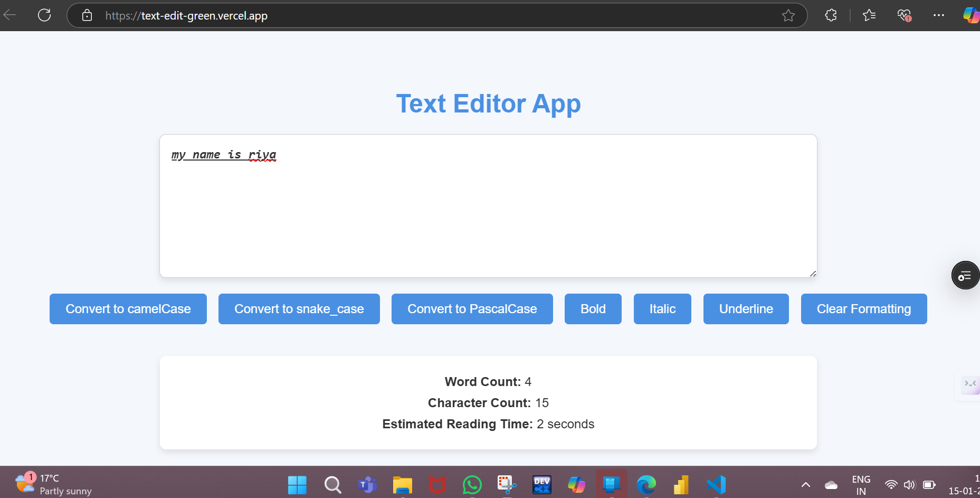View site information via lock icon
This screenshot has height=498, width=980.
coord(87,16)
